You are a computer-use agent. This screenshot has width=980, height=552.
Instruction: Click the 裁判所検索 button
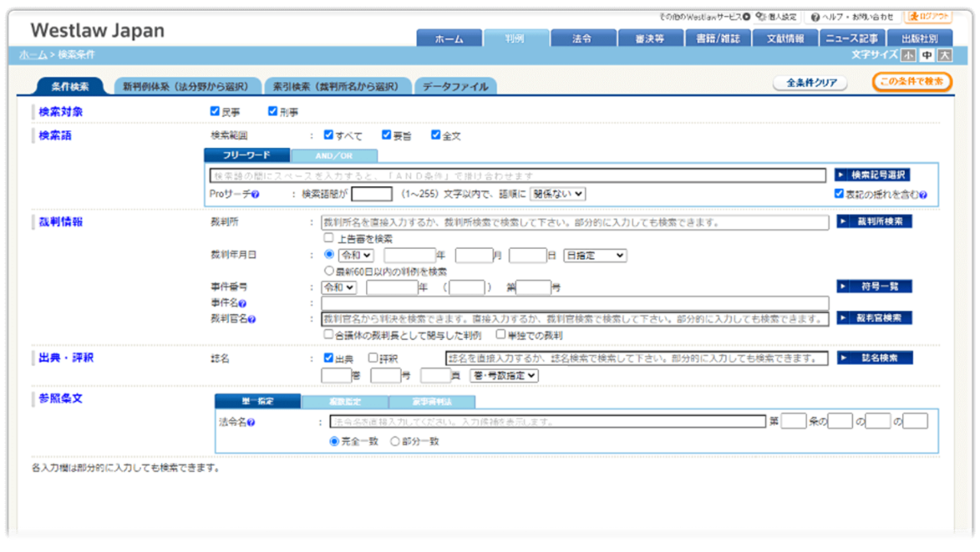[x=874, y=222]
